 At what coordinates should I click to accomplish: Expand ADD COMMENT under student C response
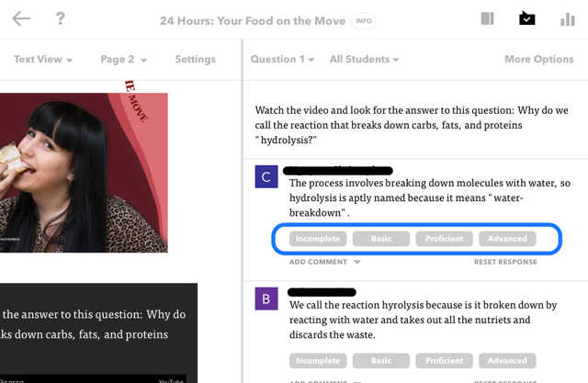coord(324,262)
